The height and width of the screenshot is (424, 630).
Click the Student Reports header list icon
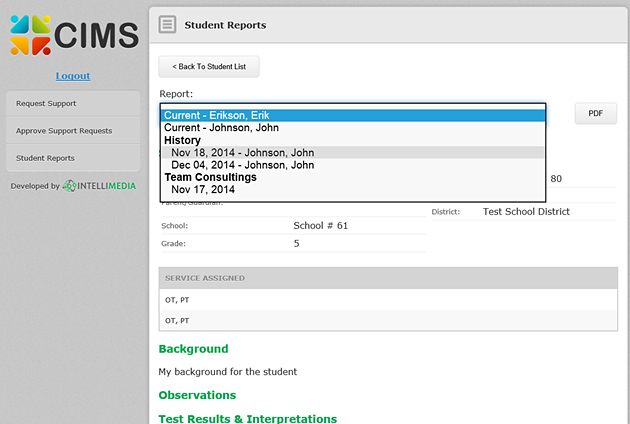(168, 25)
